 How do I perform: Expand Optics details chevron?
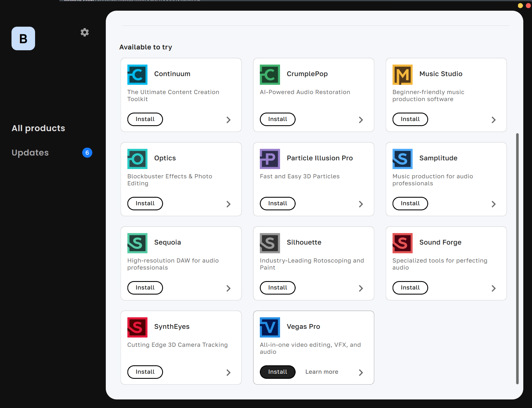(x=228, y=204)
